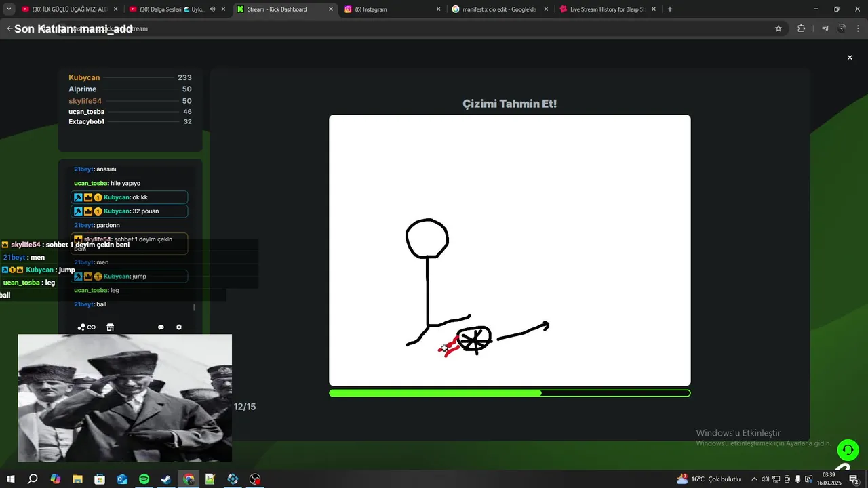Click the tray microphone icon

(x=798, y=479)
